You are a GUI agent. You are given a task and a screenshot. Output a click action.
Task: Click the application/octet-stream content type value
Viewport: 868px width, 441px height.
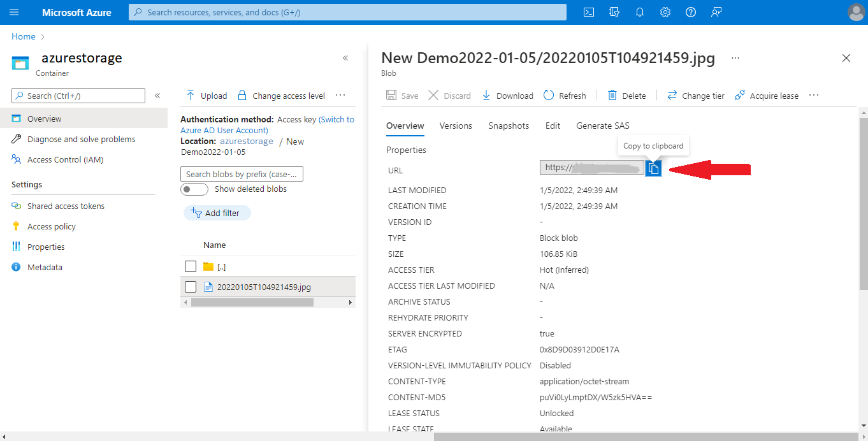click(584, 381)
